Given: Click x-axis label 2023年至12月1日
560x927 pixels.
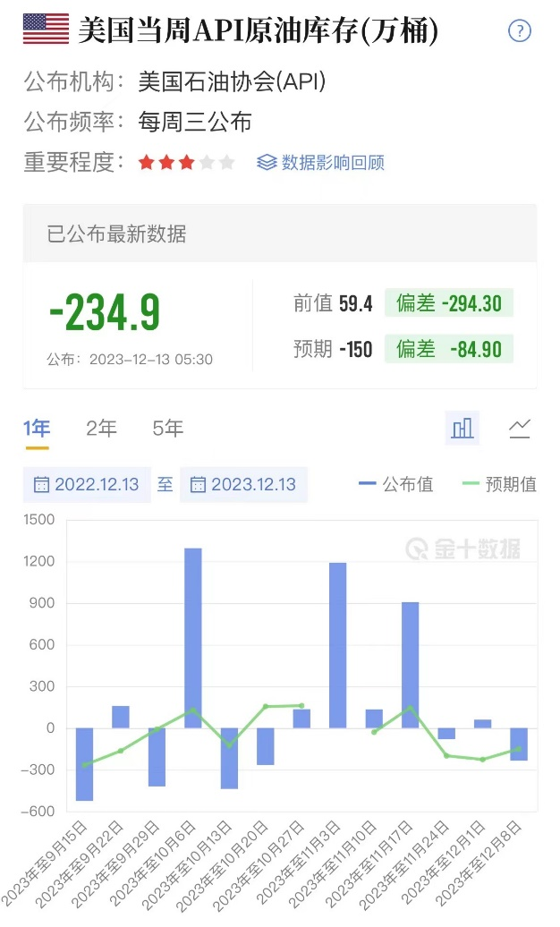Looking at the screenshot, I should point(444,862).
